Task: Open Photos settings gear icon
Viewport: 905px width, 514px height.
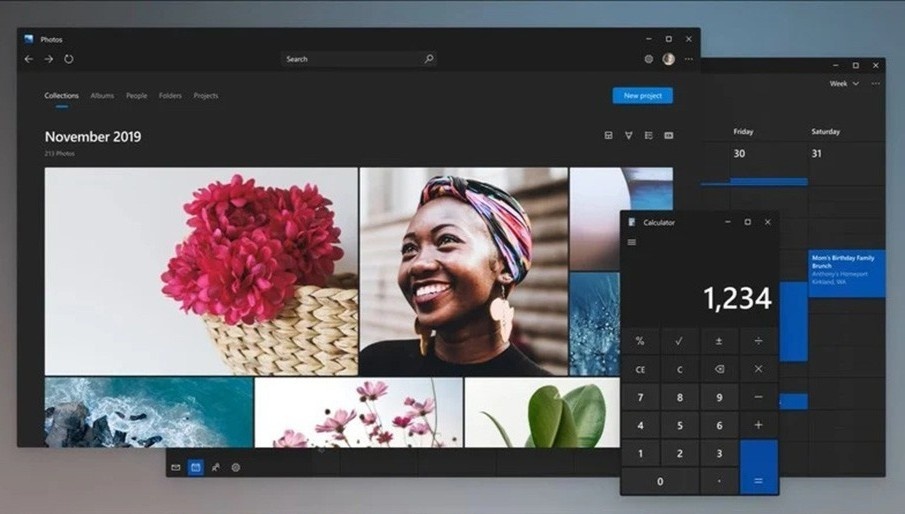Action: point(648,59)
